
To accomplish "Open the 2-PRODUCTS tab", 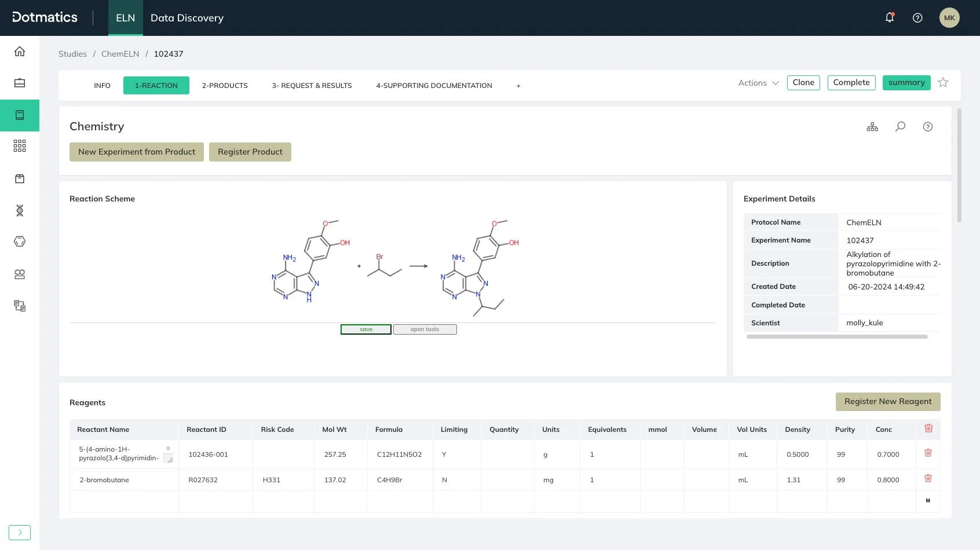I will [225, 86].
